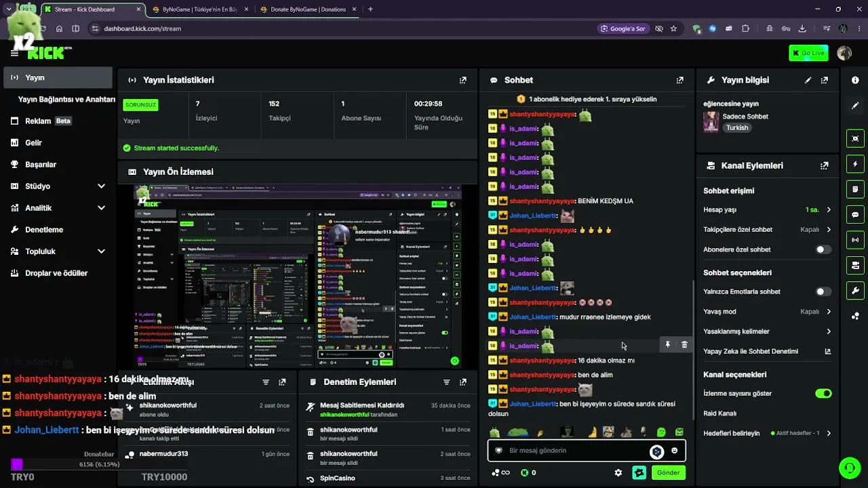
Task: Switch to the Donate ByNoGame browser tab
Action: [309, 9]
